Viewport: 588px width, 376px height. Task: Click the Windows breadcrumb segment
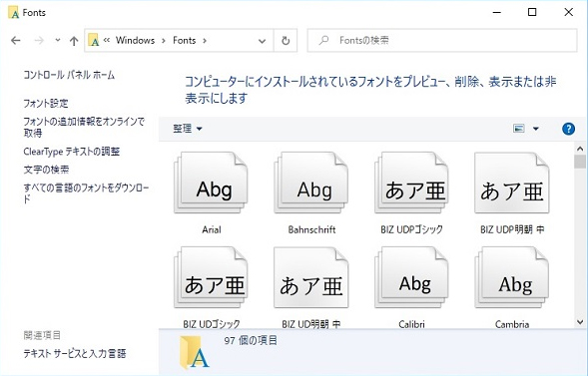(x=135, y=40)
